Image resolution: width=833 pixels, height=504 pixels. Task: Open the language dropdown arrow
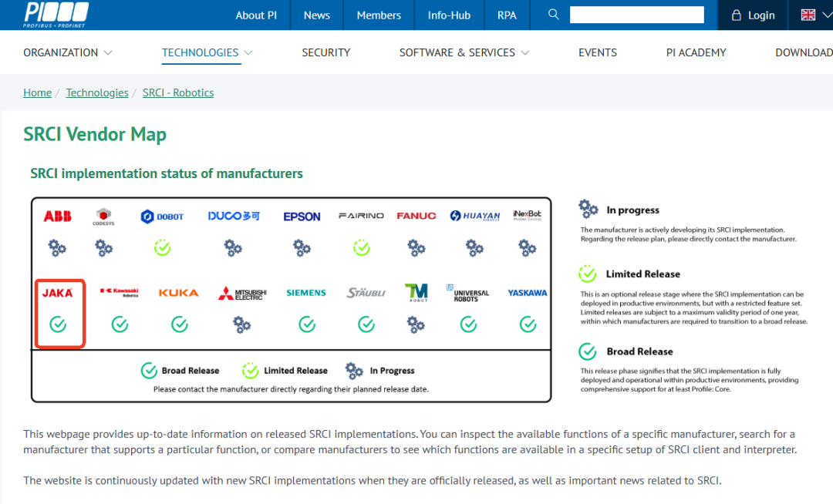tap(827, 15)
